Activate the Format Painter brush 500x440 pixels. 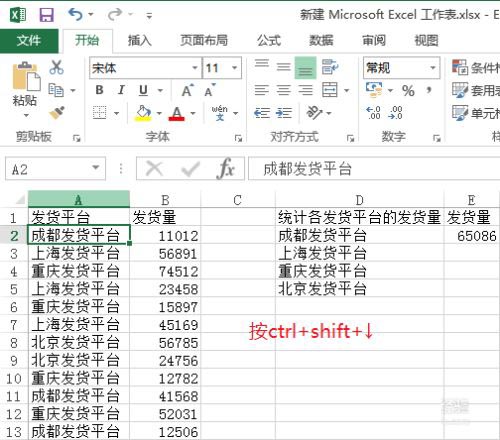[57, 113]
